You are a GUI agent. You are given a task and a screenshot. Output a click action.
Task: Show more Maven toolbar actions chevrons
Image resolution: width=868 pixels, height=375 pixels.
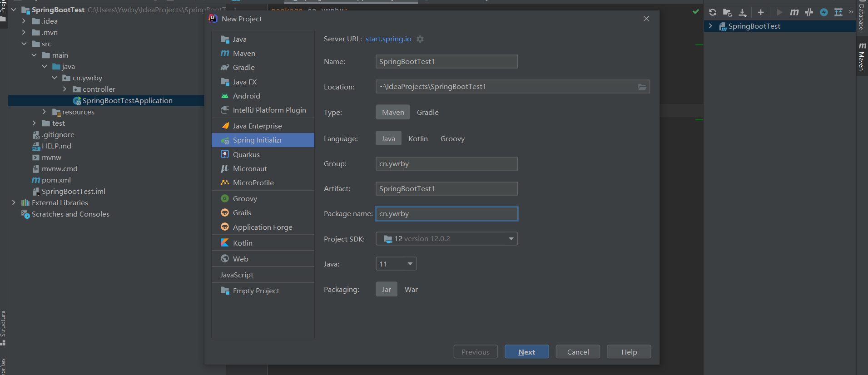coord(851,12)
